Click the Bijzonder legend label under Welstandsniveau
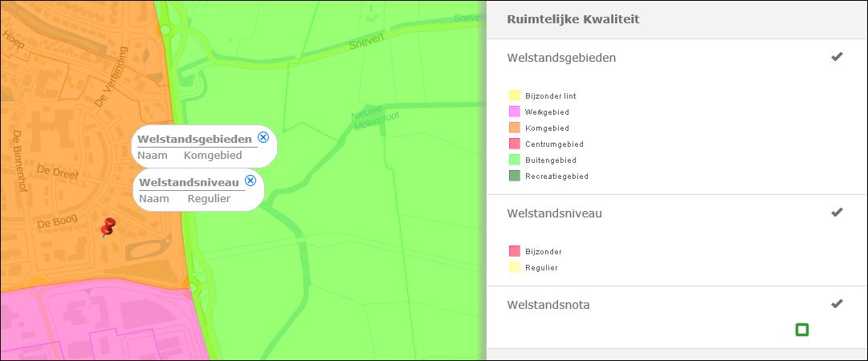This screenshot has width=868, height=361. pos(543,252)
